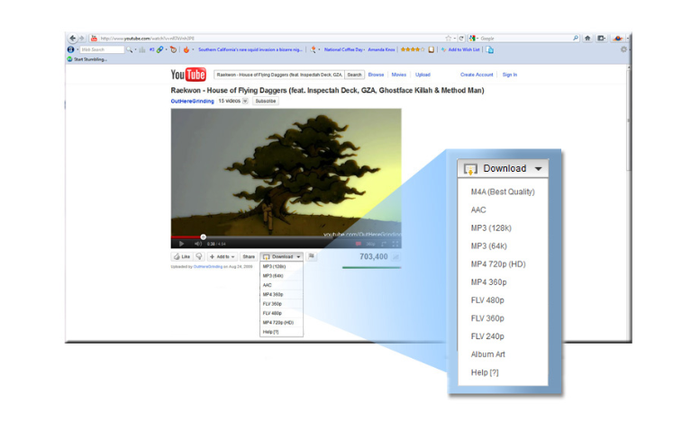Choose Album Art in enlarged menu
Screen dimensions: 700x437
point(503,354)
